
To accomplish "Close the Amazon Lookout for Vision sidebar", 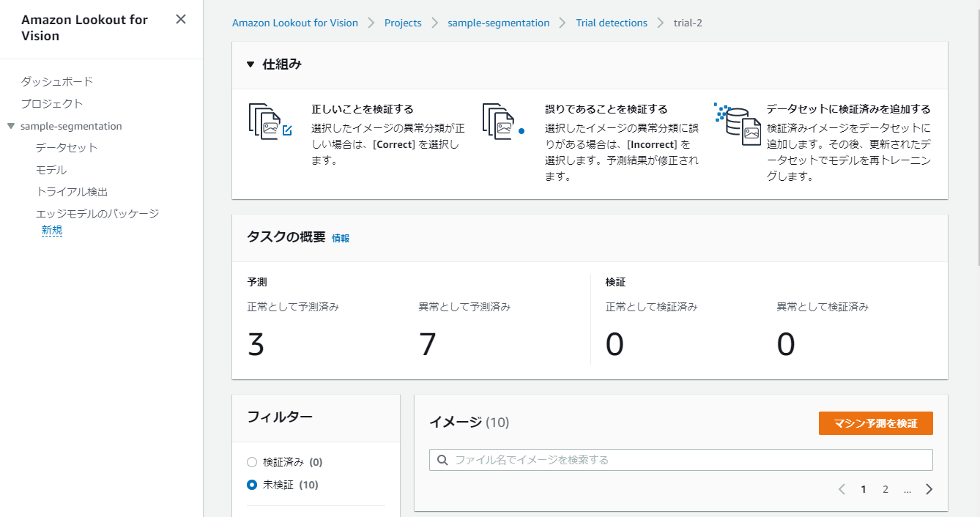I will point(181,20).
